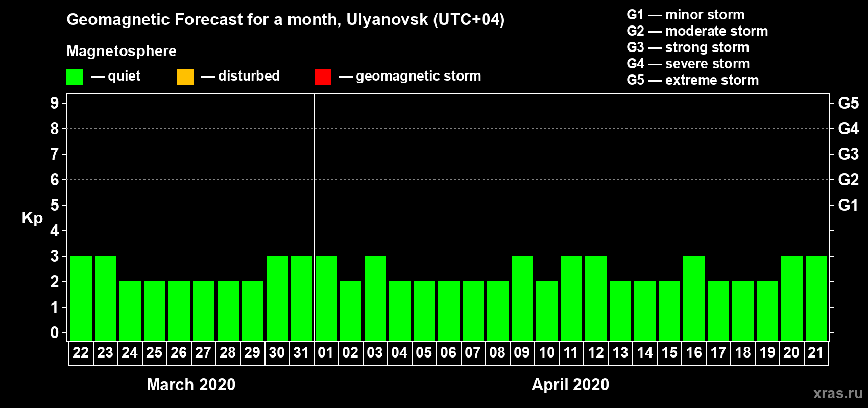868x408 pixels.
Task: Click the green quiet legend swatch
Action: [x=75, y=77]
